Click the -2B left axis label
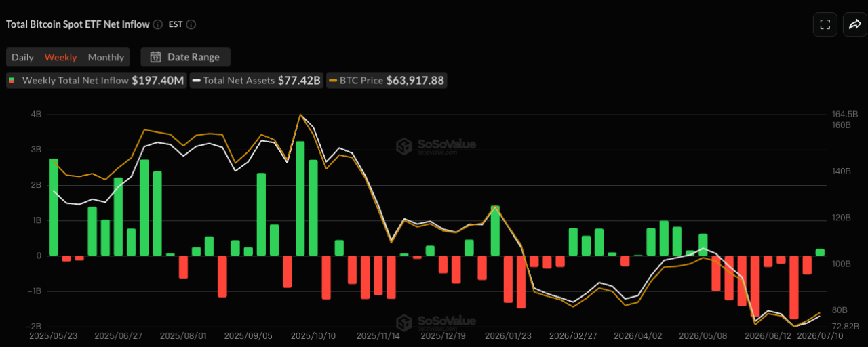 [35, 326]
